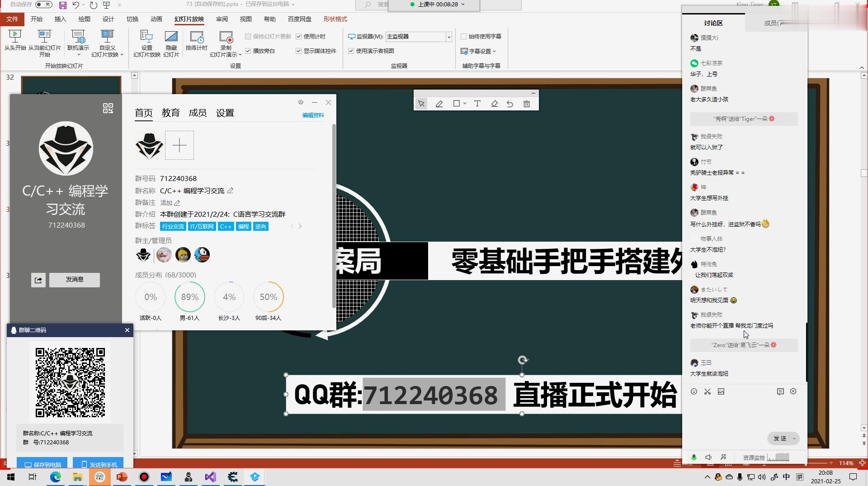Toggle microphone icon at classroom panel bottom
This screenshot has width=868, height=486.
pyautogui.click(x=694, y=457)
